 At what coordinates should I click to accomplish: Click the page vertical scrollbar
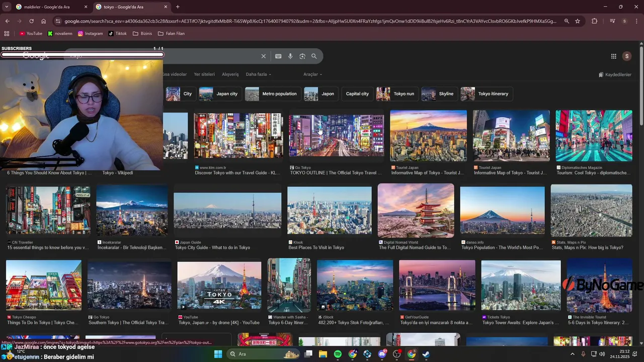(641, 85)
